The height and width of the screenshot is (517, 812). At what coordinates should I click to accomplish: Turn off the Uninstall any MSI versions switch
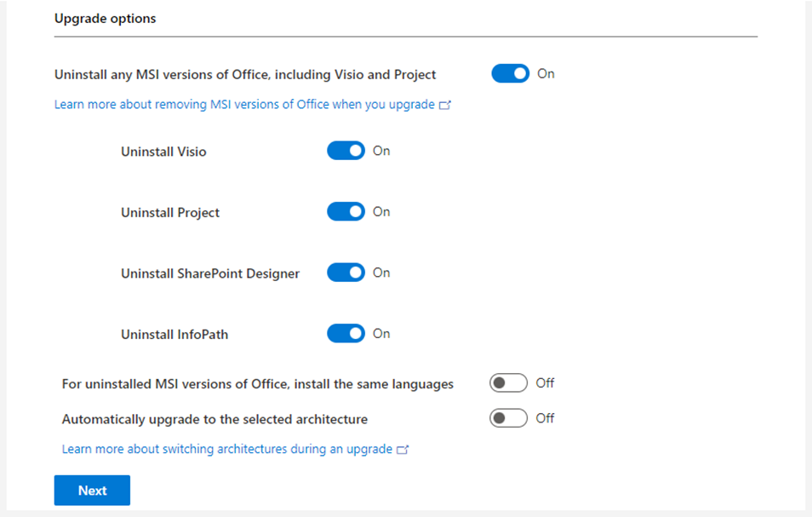510,74
